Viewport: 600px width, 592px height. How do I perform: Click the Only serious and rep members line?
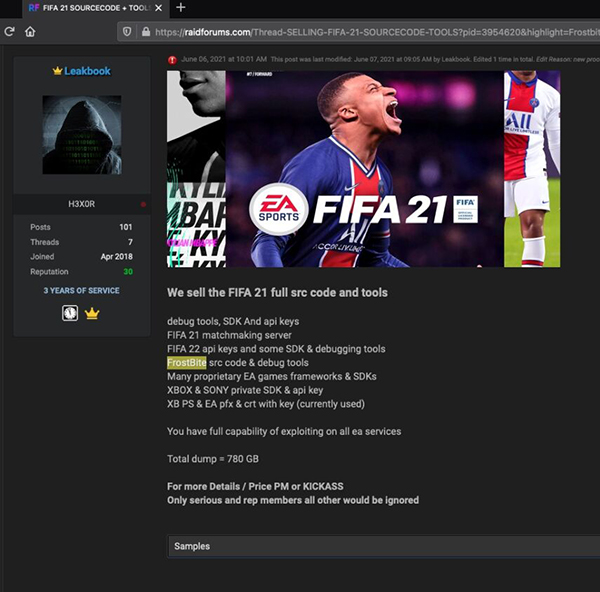[x=293, y=500]
